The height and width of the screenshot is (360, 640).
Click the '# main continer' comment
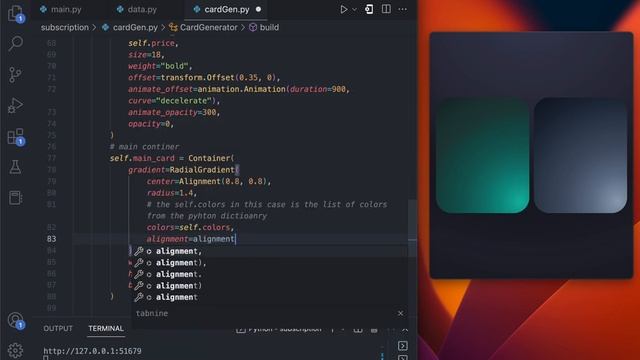point(144,147)
